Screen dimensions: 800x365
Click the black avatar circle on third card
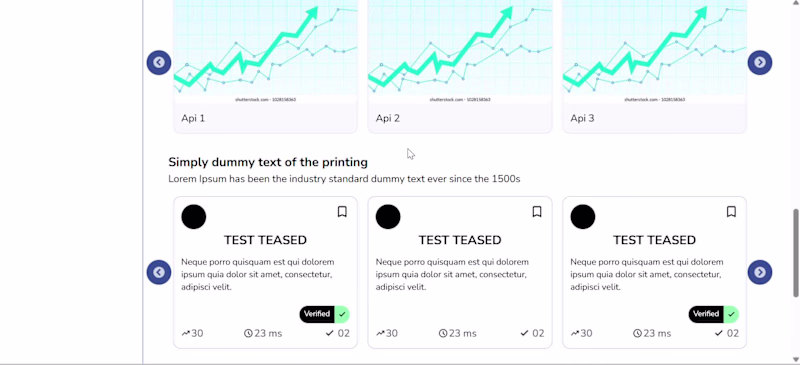click(583, 216)
